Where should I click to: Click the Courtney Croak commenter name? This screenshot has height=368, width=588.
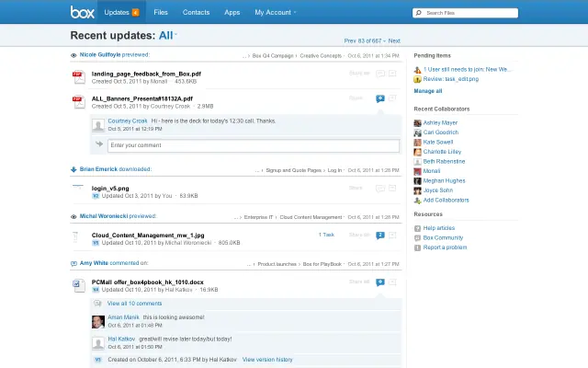[x=128, y=121]
